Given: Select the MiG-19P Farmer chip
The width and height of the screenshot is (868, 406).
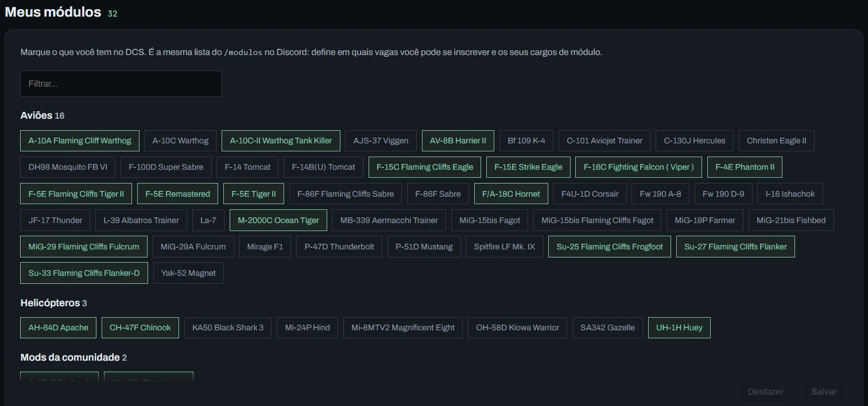Looking at the screenshot, I should 705,220.
